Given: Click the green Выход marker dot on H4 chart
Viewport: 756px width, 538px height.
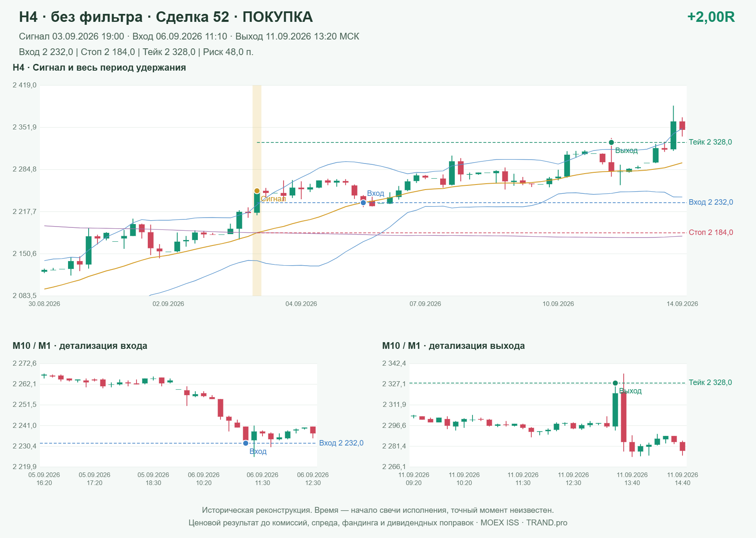Looking at the screenshot, I should coord(612,142).
